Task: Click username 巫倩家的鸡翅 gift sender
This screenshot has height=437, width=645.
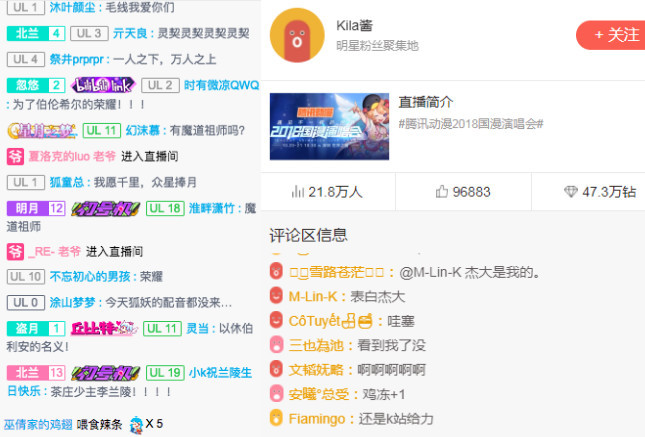Action: [x=38, y=424]
